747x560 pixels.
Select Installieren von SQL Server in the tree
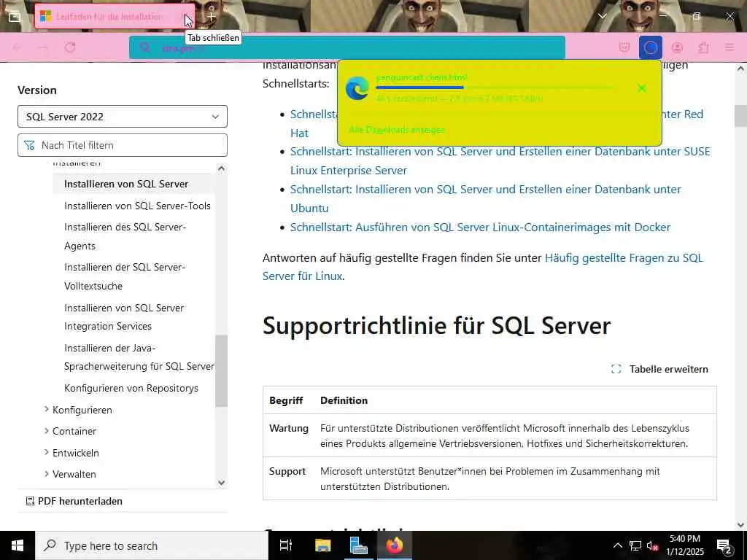point(126,184)
